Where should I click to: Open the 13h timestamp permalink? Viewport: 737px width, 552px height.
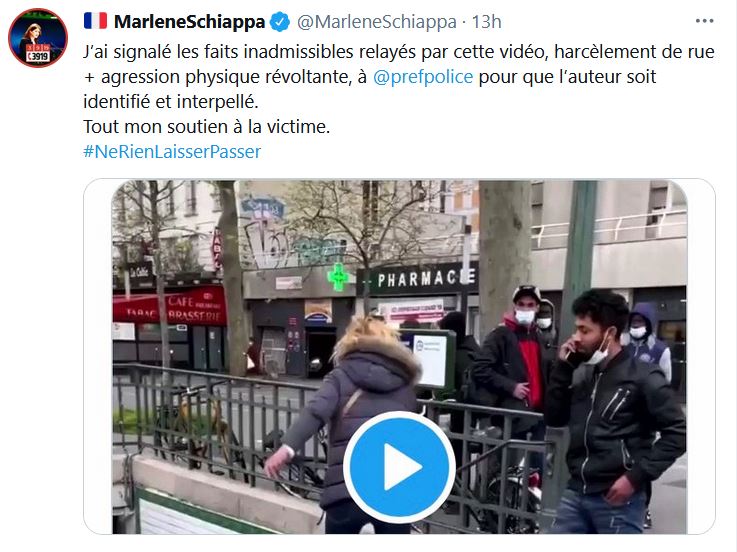pos(486,22)
